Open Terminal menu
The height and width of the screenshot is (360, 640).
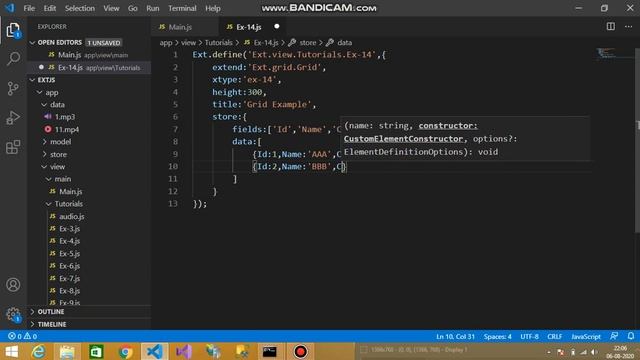[x=182, y=8]
